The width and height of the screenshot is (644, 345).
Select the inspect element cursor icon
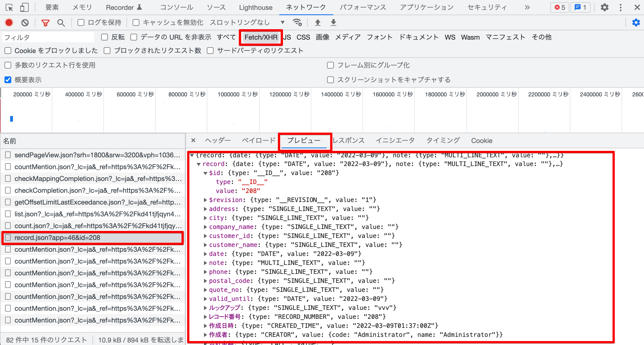pyautogui.click(x=9, y=8)
